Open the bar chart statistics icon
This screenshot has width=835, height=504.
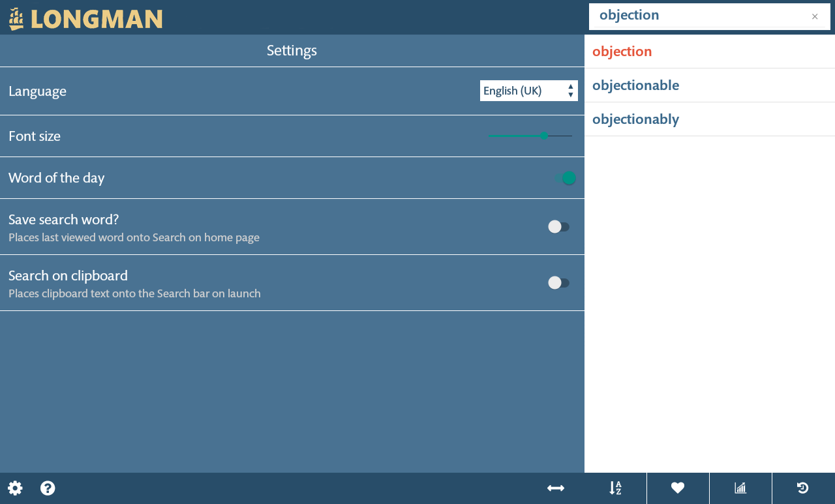click(x=740, y=488)
